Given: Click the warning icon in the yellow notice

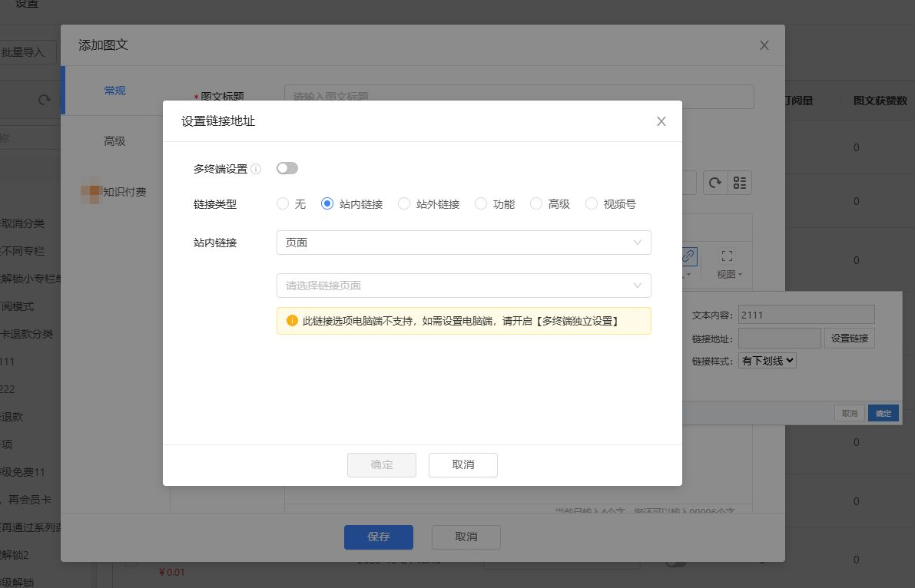Looking at the screenshot, I should pos(292,321).
